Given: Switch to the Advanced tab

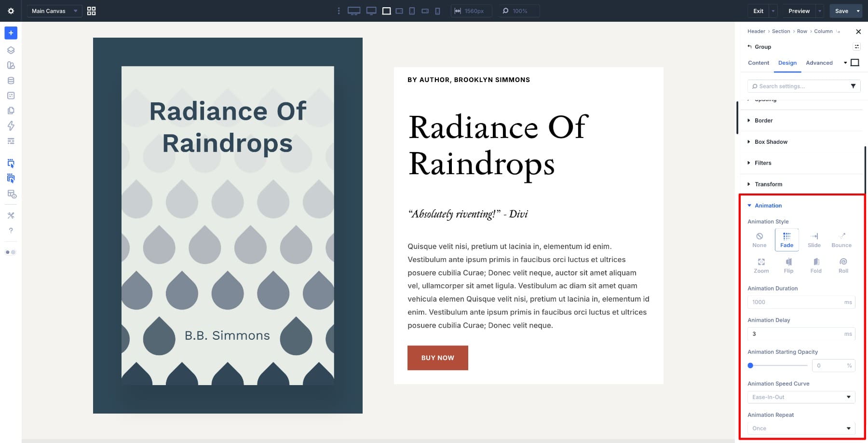Looking at the screenshot, I should pos(819,63).
